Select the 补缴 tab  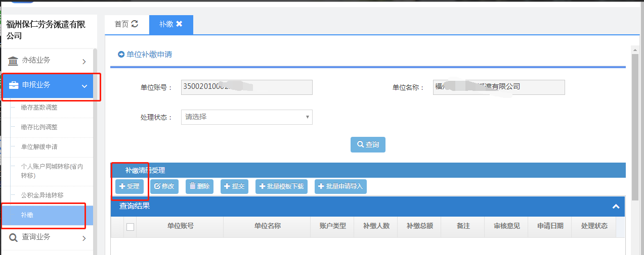tap(171, 24)
